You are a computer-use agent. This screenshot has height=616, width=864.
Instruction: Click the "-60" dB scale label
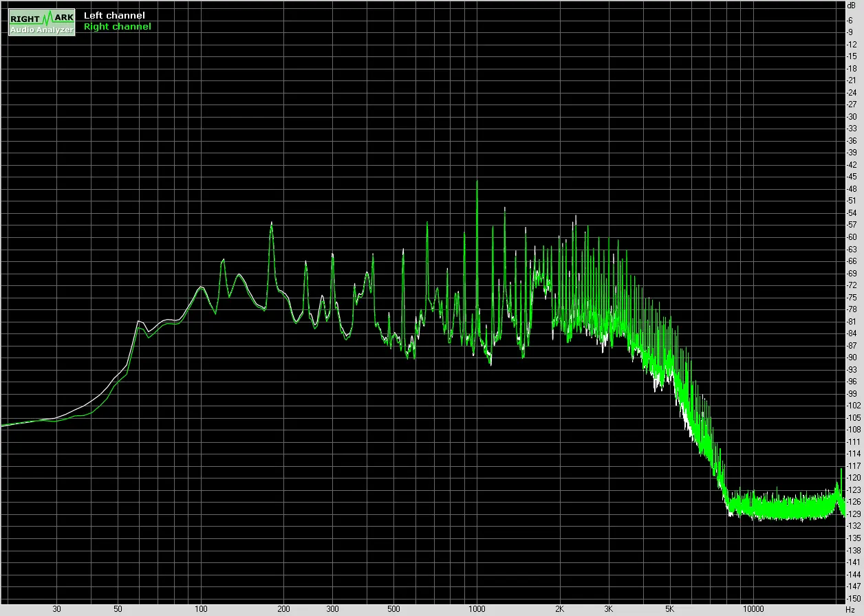(853, 236)
